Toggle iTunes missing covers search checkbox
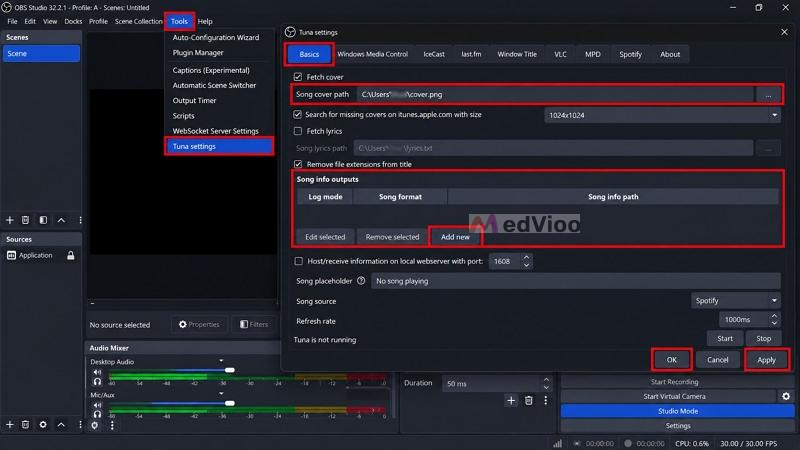Screen dimensions: 800x450 coord(297,114)
